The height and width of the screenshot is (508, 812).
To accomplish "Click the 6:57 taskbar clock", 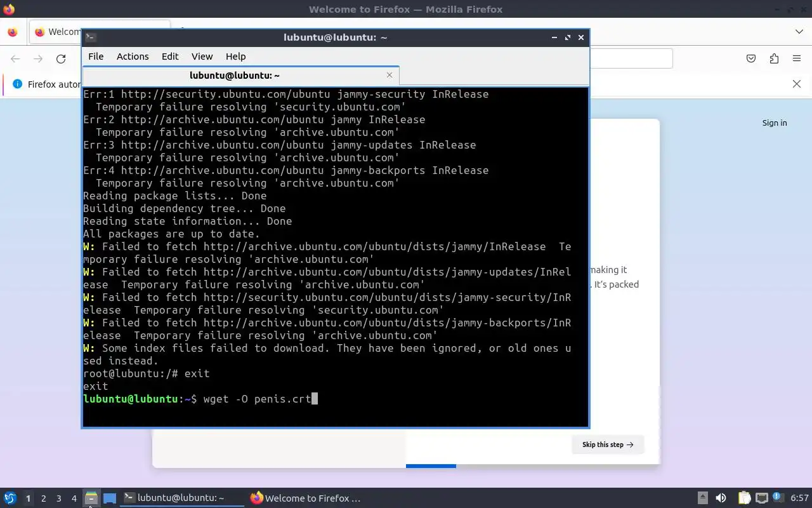I will click(x=799, y=498).
